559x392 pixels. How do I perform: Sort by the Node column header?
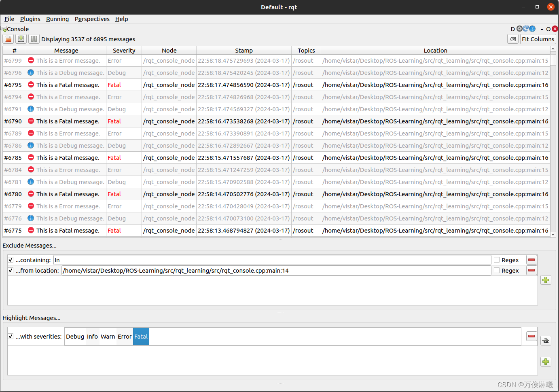click(x=169, y=51)
